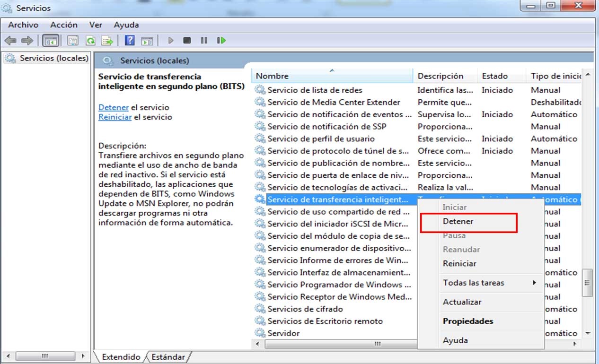Open the Export list toolbar icon
Screen dimensions: 599x364
click(x=107, y=40)
